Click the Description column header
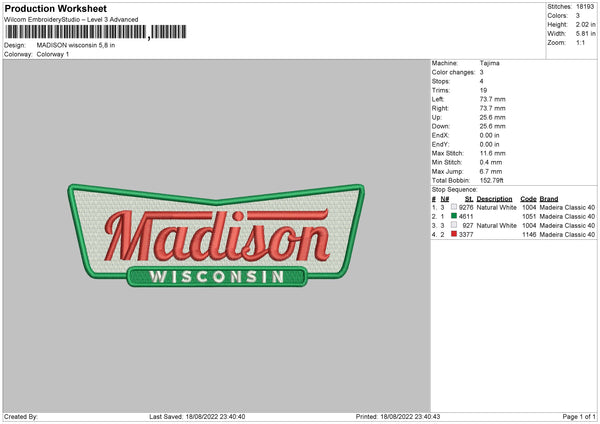The image size is (600, 424). pos(494,199)
